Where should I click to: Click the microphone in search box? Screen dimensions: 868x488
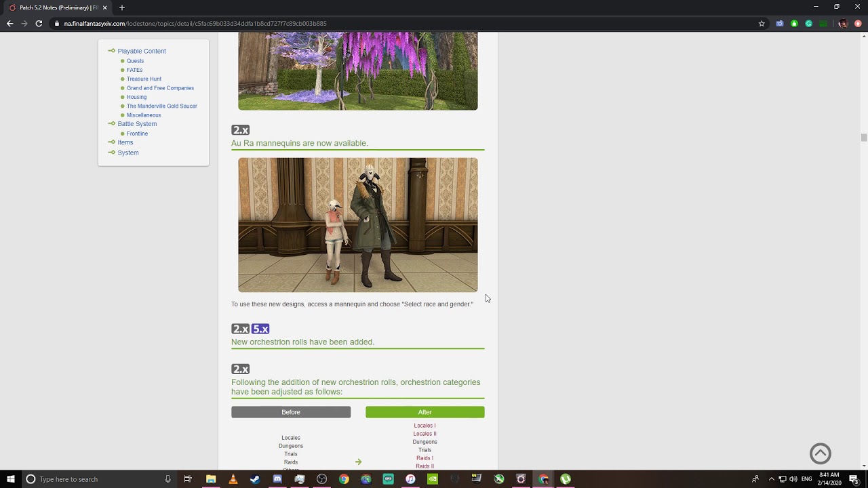(x=168, y=479)
